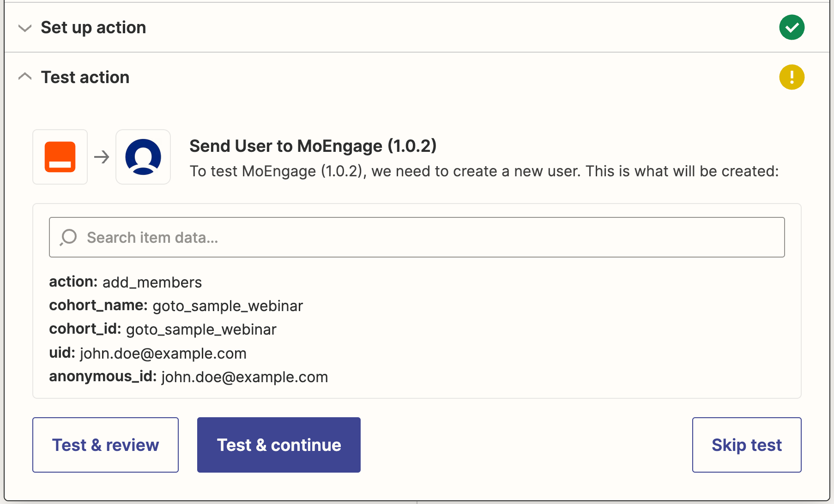Click the Send User to MoEngage heading
Viewport: 834px width, 504px height.
(x=313, y=146)
